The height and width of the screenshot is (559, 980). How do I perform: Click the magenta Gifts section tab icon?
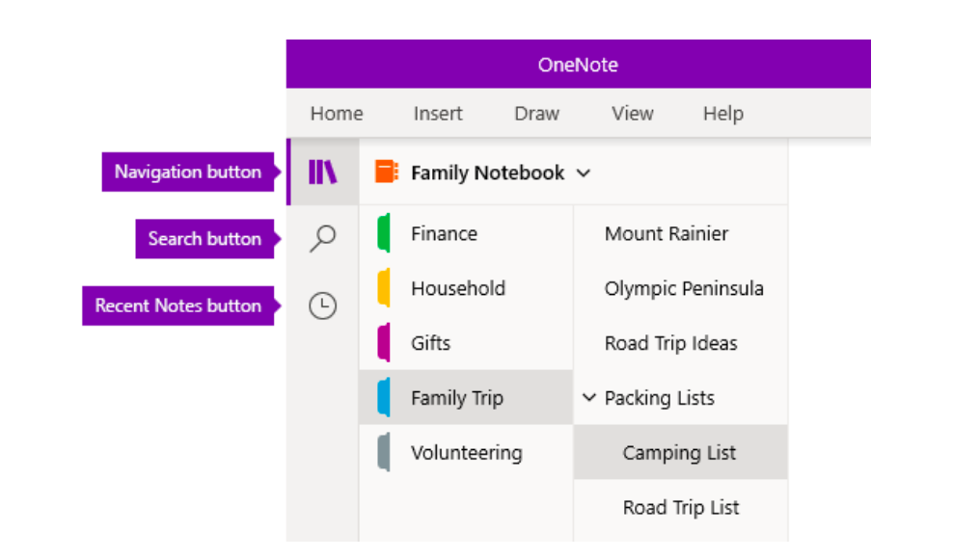[x=384, y=342]
